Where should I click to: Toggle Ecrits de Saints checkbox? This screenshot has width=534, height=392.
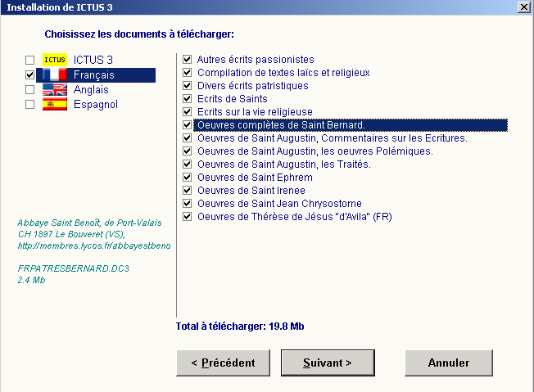[187, 99]
